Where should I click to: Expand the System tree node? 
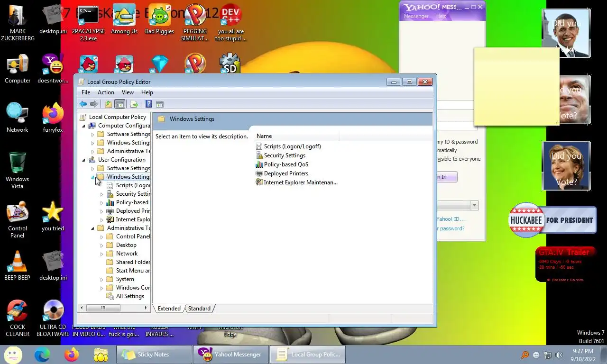coord(101,280)
